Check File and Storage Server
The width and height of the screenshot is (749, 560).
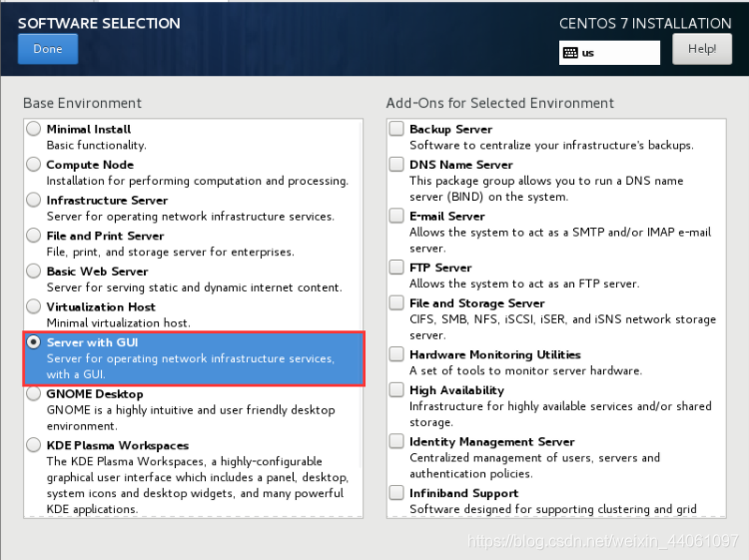point(396,302)
